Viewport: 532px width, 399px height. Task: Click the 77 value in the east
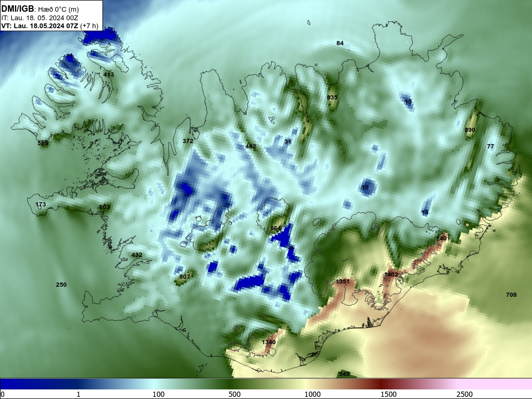pos(491,147)
